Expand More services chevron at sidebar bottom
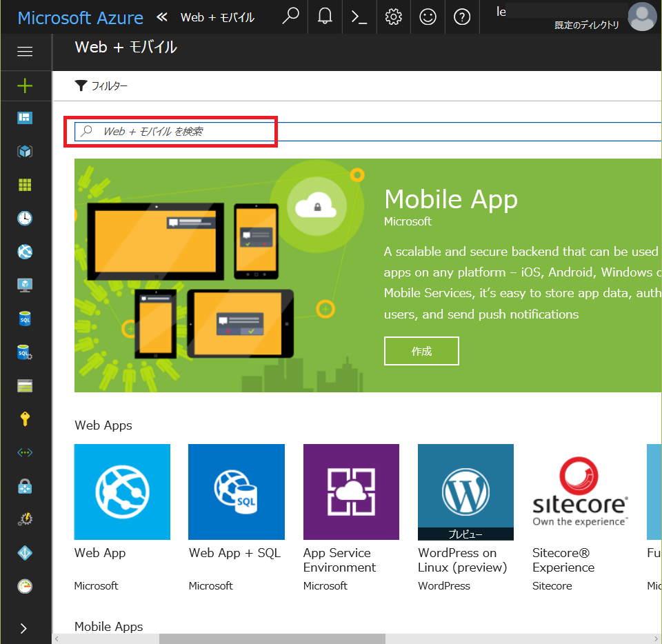This screenshot has height=644, width=662. [23, 628]
